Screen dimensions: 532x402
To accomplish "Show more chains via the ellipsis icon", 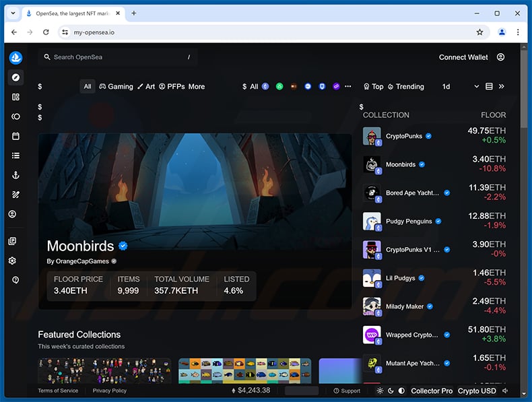I will coord(347,86).
